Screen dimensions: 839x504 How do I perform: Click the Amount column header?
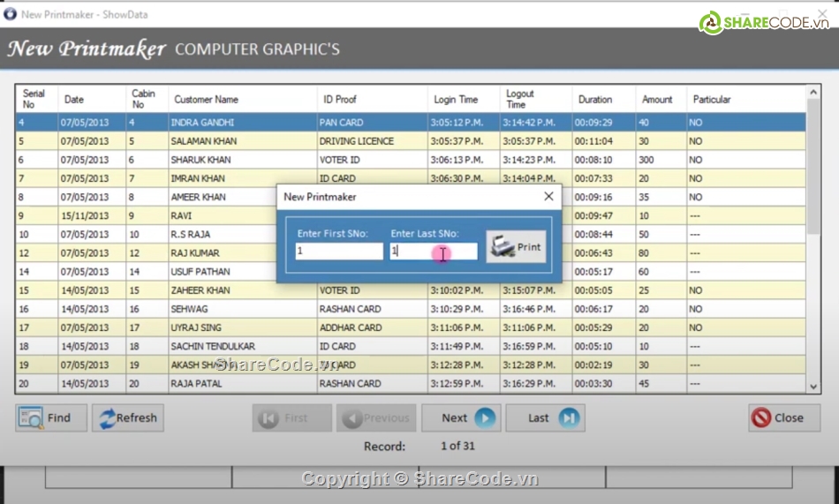[657, 100]
